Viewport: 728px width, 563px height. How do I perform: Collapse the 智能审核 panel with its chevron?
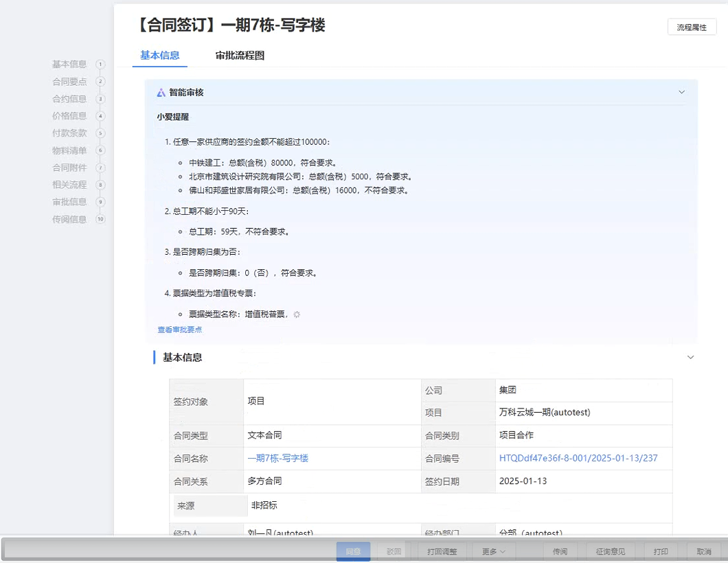(x=681, y=92)
